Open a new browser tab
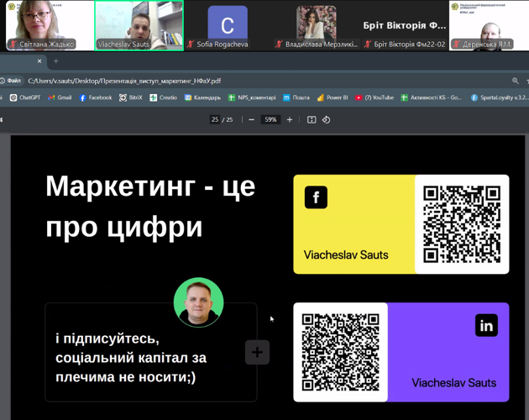 click(x=56, y=61)
